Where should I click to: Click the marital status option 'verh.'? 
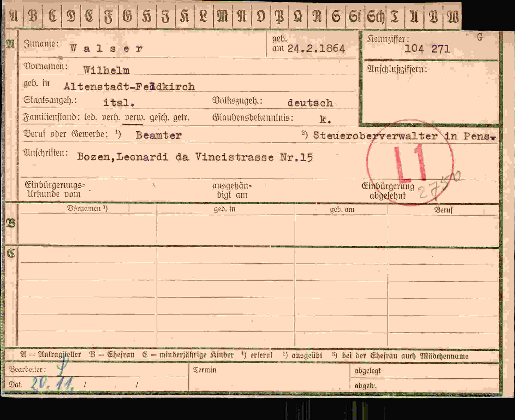tap(111, 118)
